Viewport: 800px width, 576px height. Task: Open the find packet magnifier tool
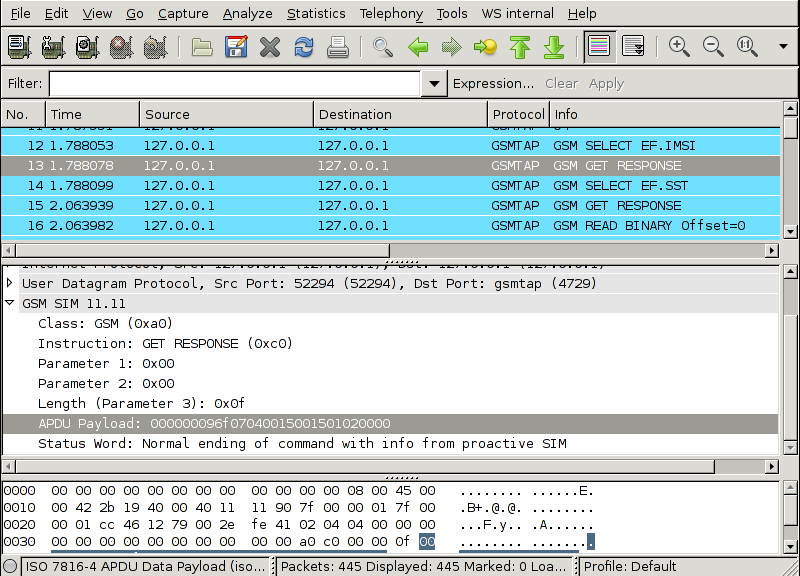(x=382, y=47)
